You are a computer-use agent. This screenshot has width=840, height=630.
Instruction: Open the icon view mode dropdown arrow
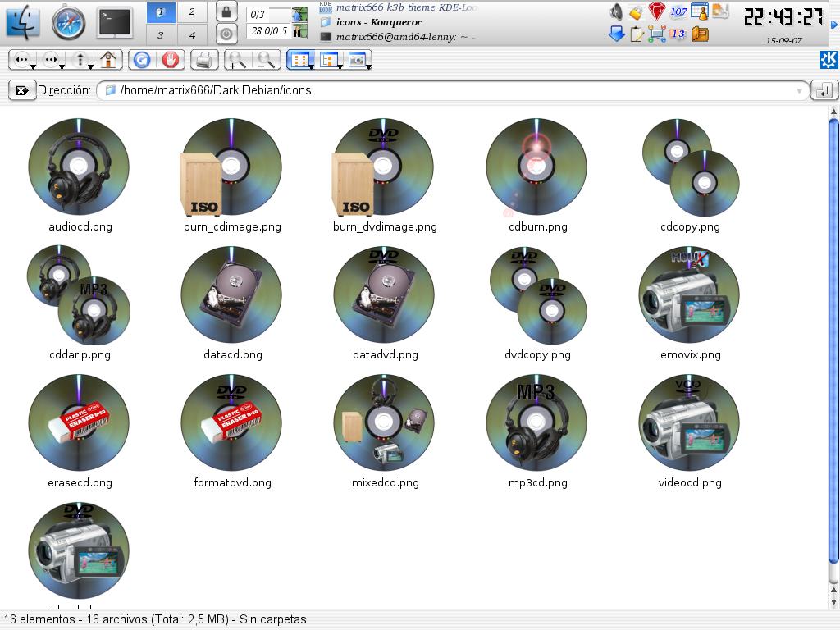(311, 66)
